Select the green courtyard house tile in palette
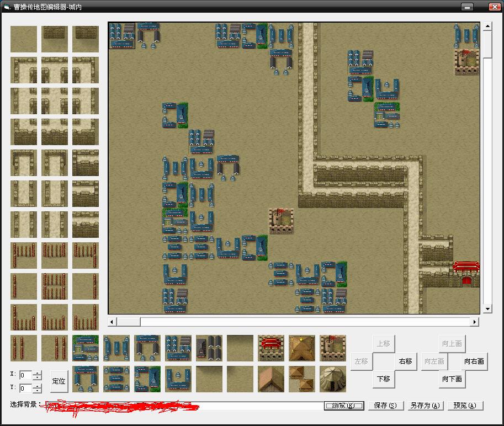 coord(86,348)
